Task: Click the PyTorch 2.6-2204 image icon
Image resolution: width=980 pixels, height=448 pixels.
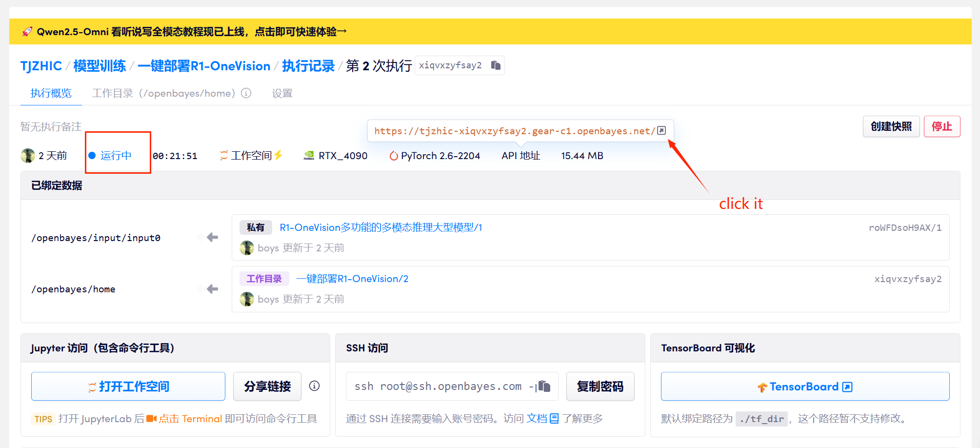Action: [x=393, y=156]
